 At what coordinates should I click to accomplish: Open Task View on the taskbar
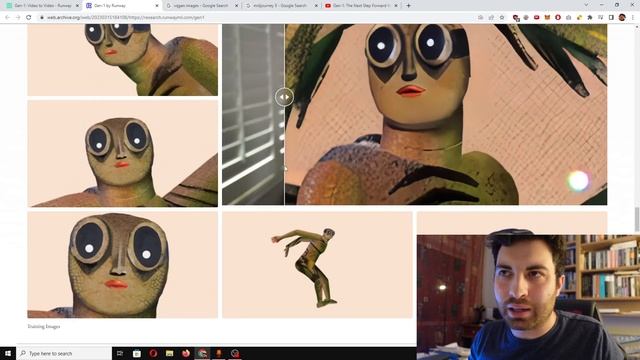click(x=120, y=353)
